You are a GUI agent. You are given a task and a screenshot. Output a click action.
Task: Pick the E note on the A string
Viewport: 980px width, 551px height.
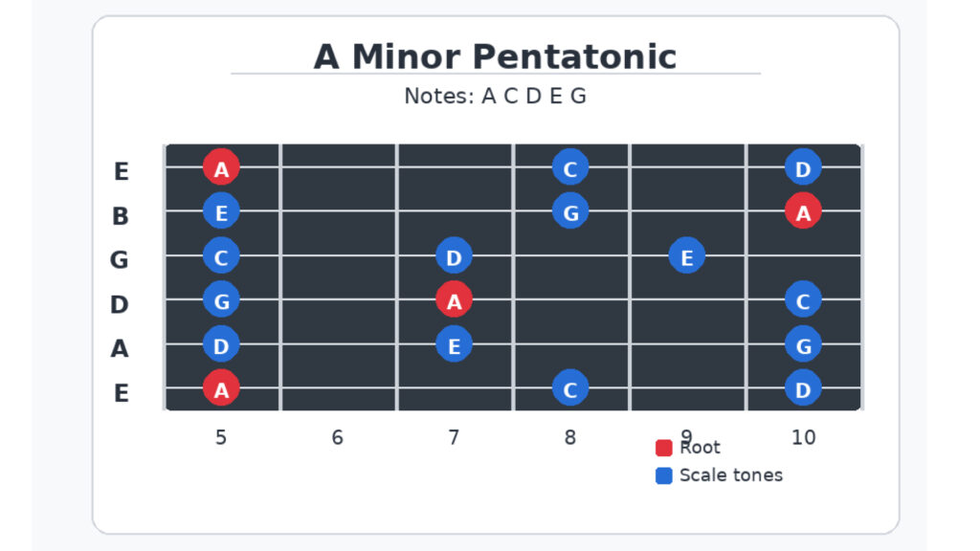pos(454,344)
